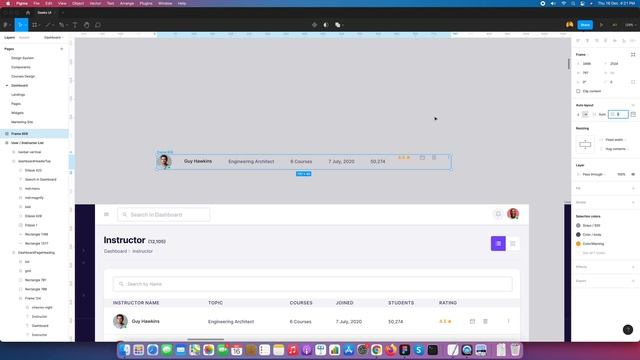Select the Comment tool in the toolbar
Viewport: 640px width, 360px height.
98,25
